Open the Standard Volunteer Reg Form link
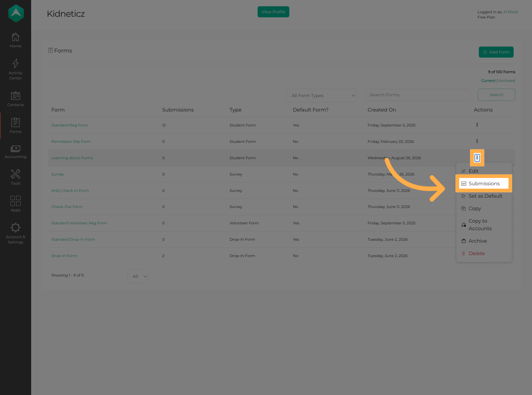The width and height of the screenshot is (532, 395). pyautogui.click(x=79, y=223)
